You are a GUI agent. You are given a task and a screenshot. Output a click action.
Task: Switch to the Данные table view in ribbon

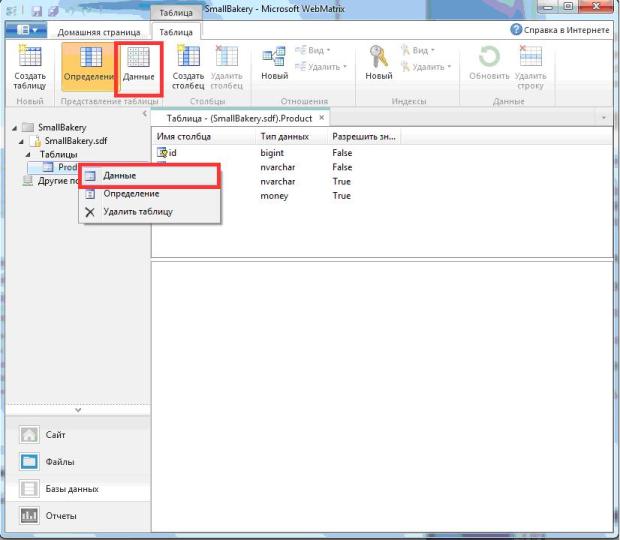(138, 66)
